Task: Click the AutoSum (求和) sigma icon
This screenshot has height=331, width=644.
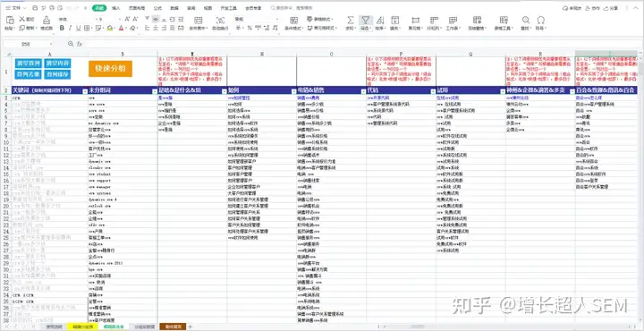Action: [x=351, y=20]
